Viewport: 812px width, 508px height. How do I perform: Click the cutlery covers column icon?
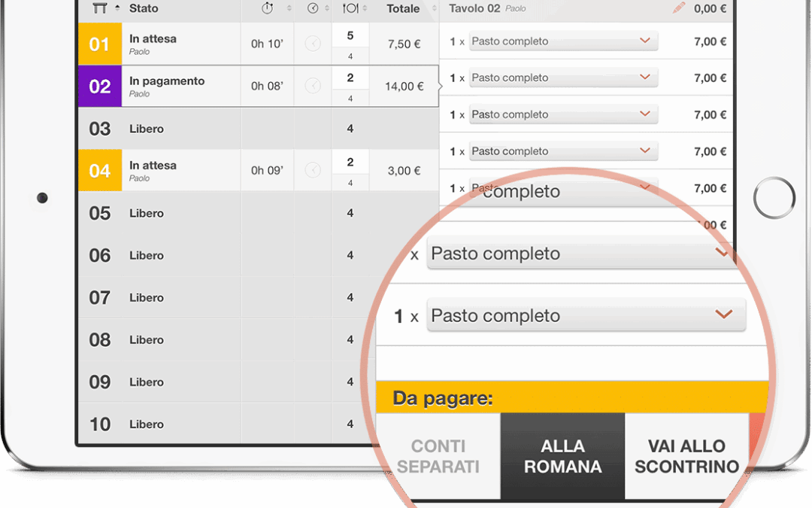(x=350, y=8)
